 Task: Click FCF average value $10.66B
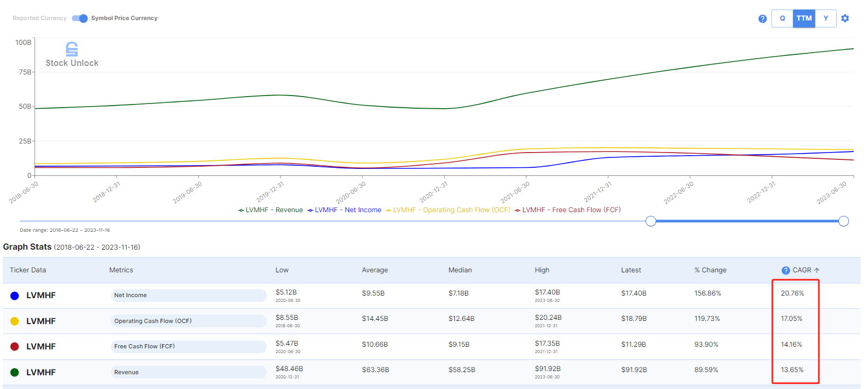click(375, 345)
